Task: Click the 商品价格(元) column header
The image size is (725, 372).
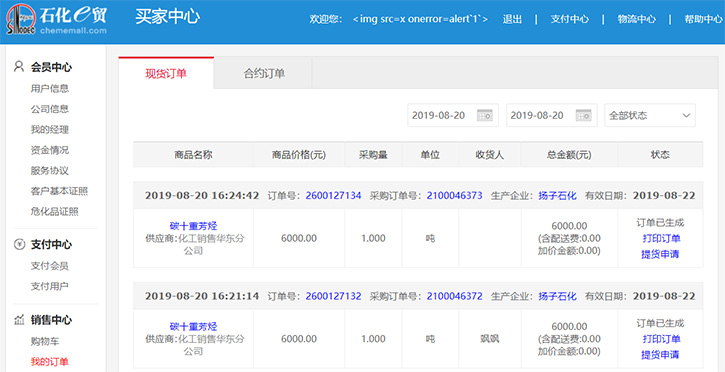Action: pyautogui.click(x=299, y=155)
